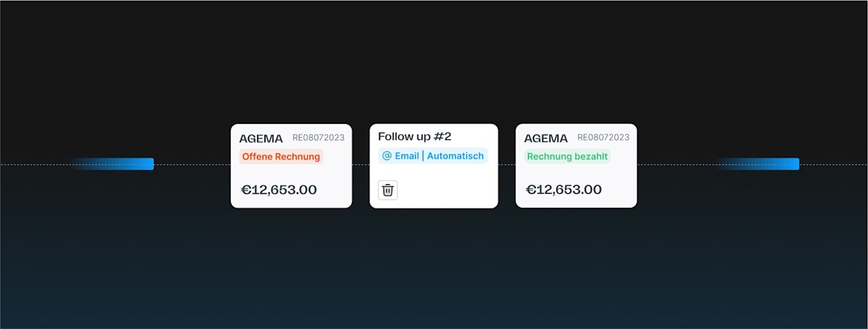
Task: Click the word Email in the tag
Action: click(x=407, y=156)
